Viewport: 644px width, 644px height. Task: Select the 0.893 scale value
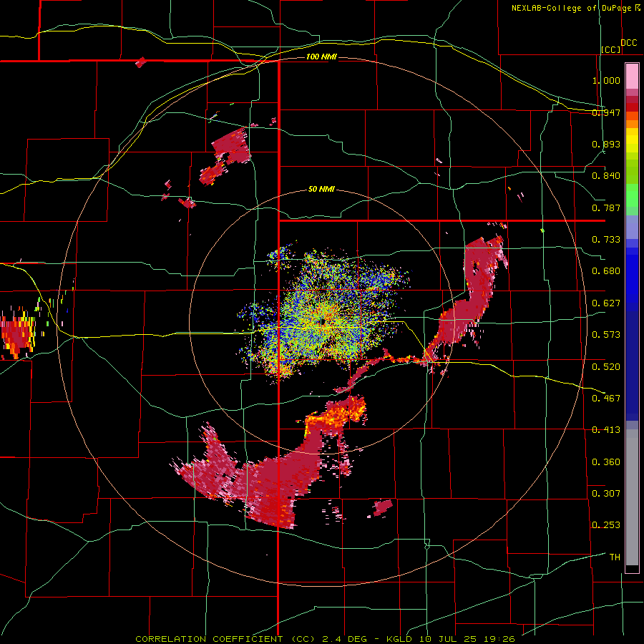click(x=606, y=144)
